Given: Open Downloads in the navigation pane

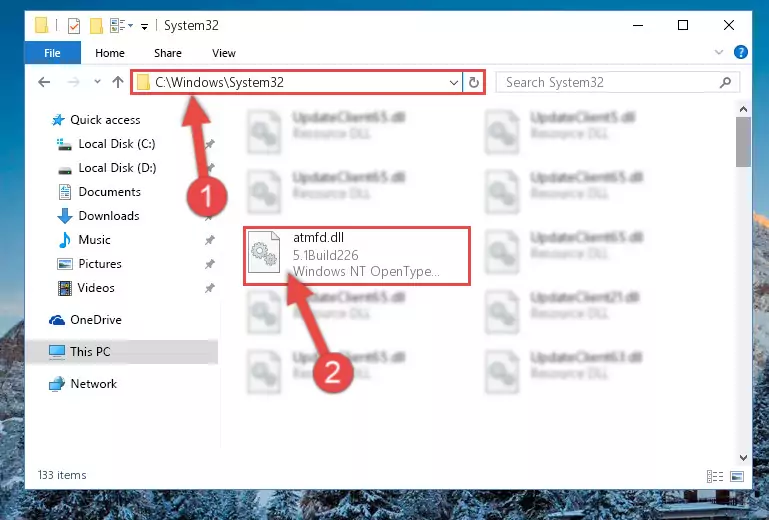Looking at the screenshot, I should click(x=109, y=216).
